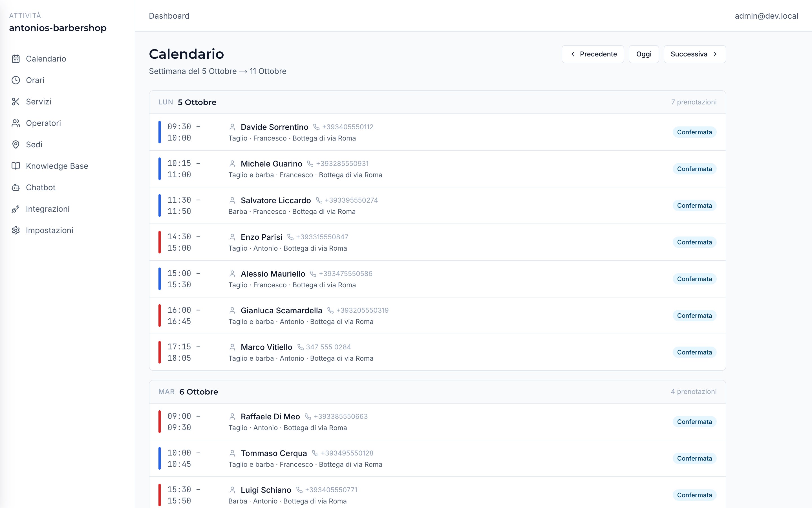Open the Knowledge Base menu label

click(x=57, y=166)
